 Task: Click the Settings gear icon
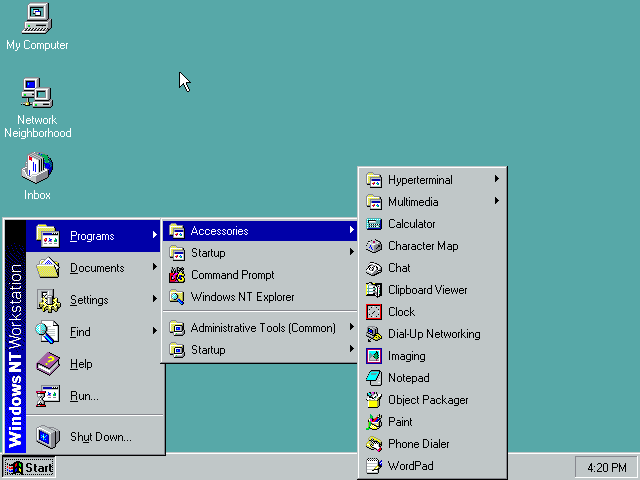(x=48, y=300)
